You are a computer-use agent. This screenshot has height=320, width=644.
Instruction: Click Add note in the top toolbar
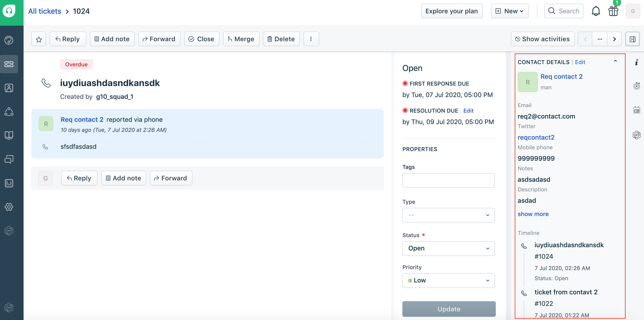point(112,39)
